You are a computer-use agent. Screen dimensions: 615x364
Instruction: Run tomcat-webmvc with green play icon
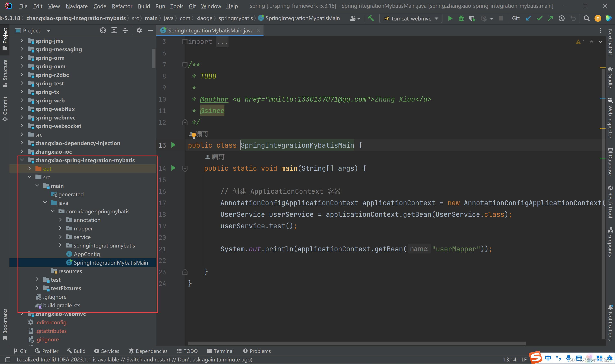450,18
